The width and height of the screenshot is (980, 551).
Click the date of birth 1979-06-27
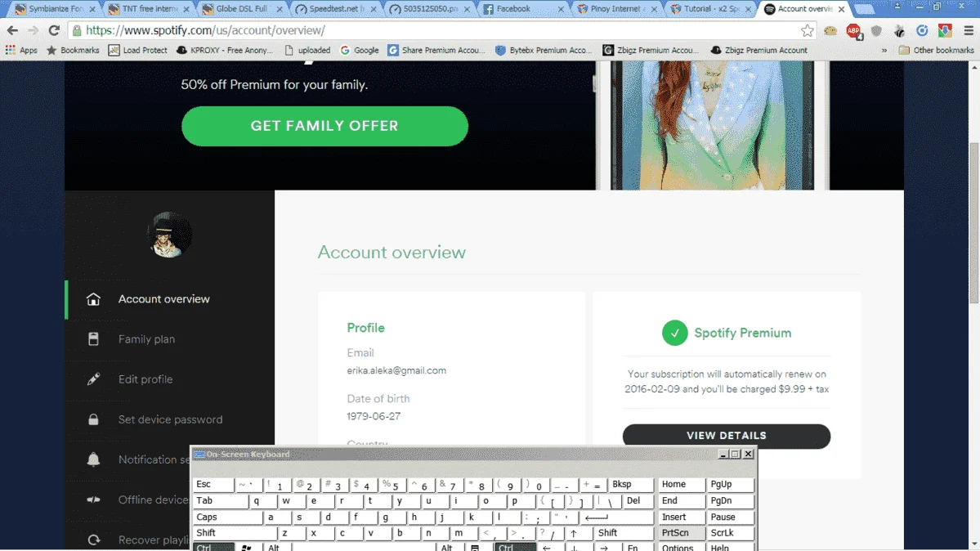(374, 416)
